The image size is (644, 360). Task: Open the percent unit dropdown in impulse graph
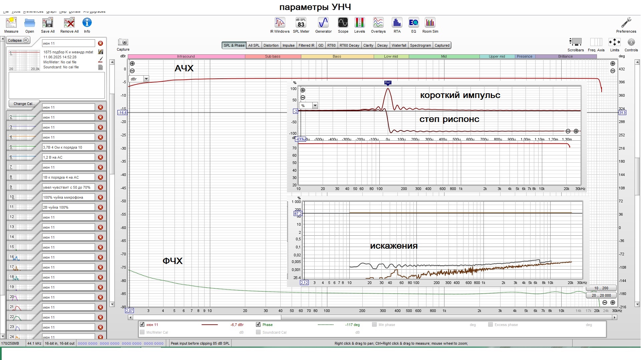(x=315, y=106)
